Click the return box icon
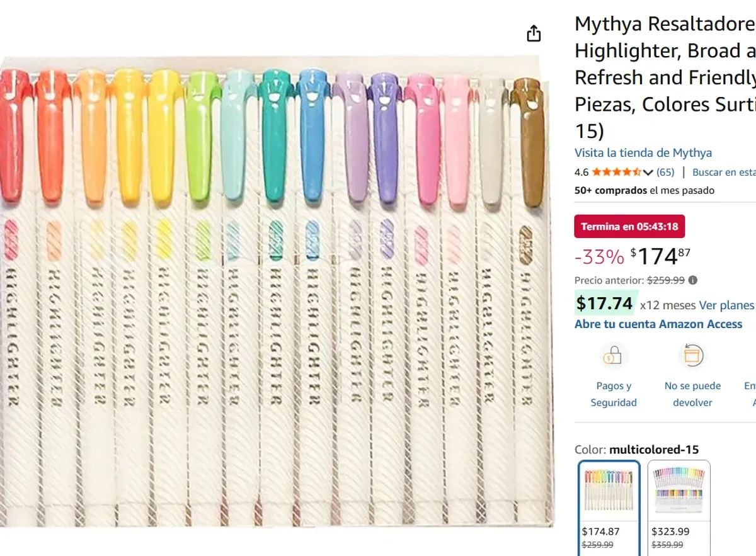Screen dimensions: 756x556 tap(692, 356)
